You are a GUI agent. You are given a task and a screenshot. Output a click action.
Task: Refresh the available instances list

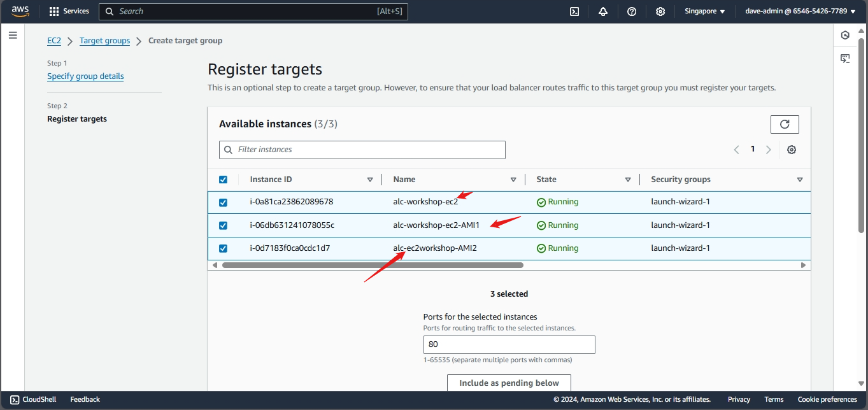click(x=785, y=124)
